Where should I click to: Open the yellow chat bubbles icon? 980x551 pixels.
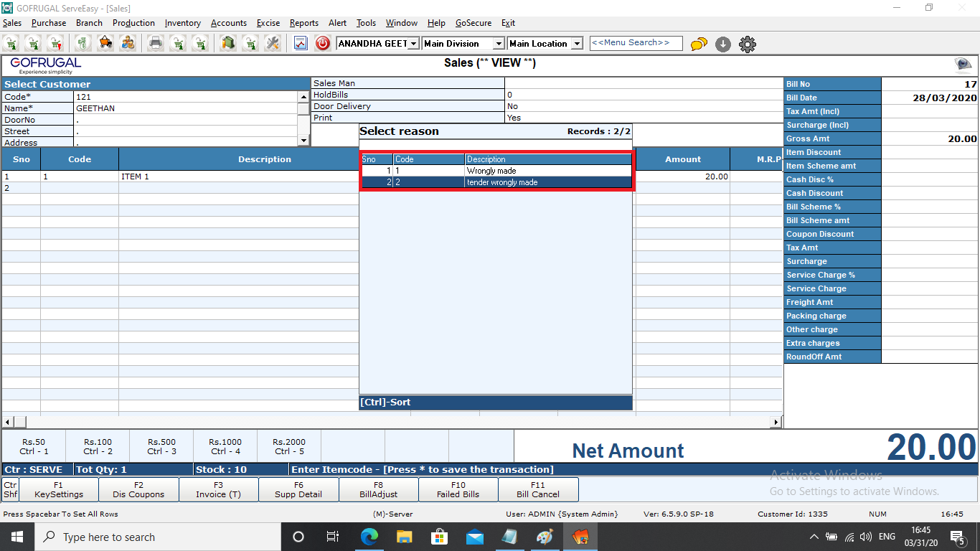[699, 44]
